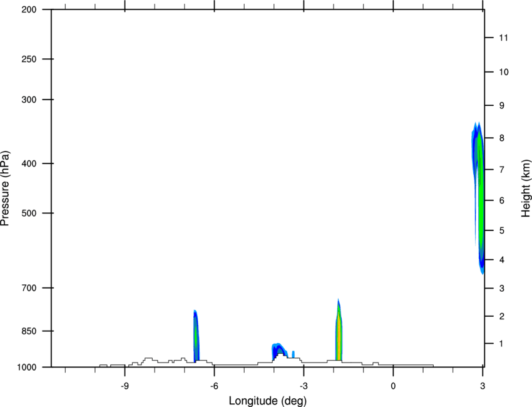
Task: Select the 700 pressure tick label
Action: 29,288
